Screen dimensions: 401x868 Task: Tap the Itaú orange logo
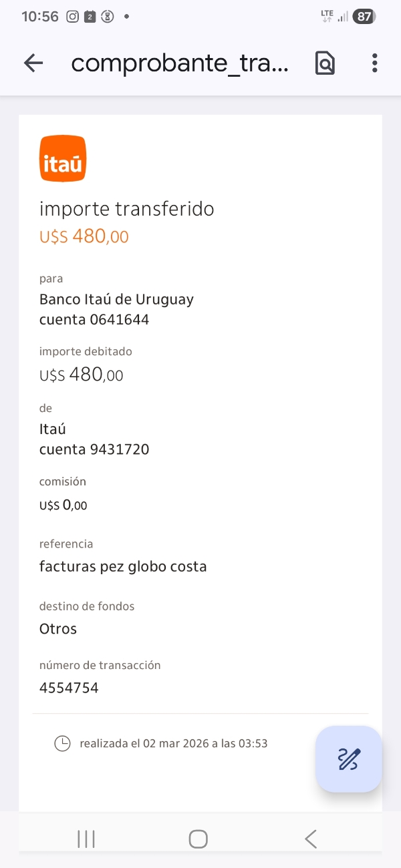63,158
